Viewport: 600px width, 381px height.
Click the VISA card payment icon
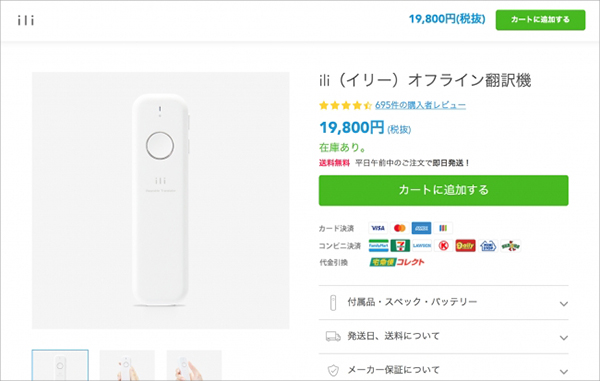point(378,228)
